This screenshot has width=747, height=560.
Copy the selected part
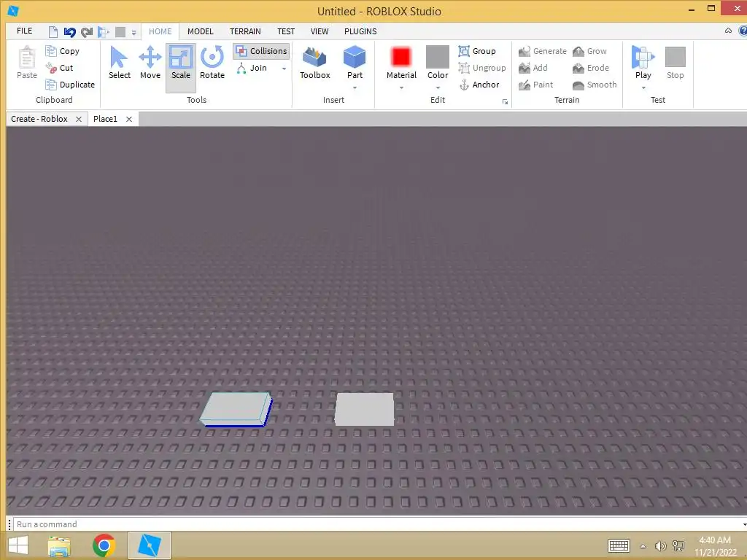point(62,51)
